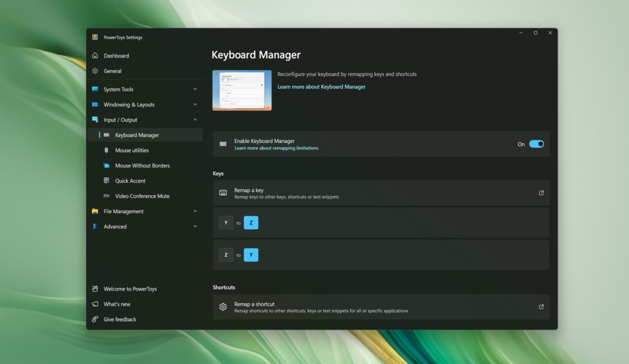629x364 pixels.
Task: Expand the Advanced section chevron
Action: click(195, 226)
